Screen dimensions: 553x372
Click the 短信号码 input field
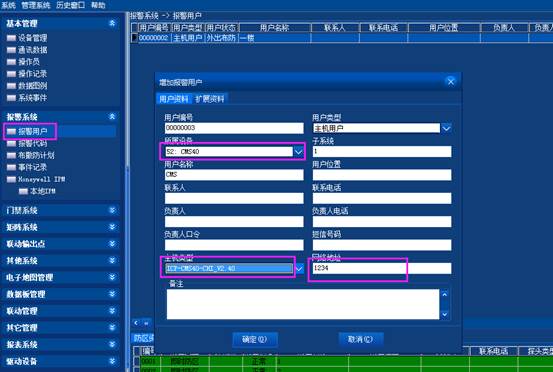[382, 245]
